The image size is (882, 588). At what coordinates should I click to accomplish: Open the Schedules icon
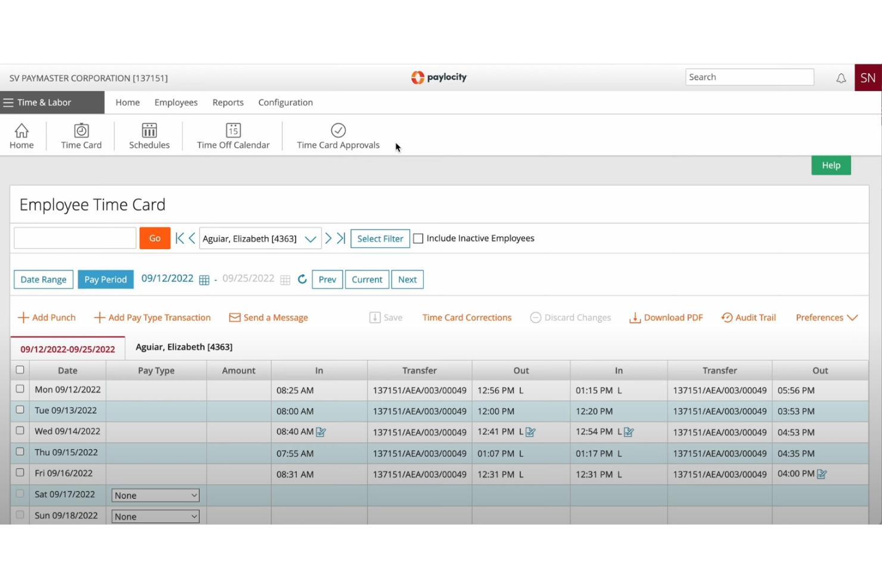coord(149,136)
